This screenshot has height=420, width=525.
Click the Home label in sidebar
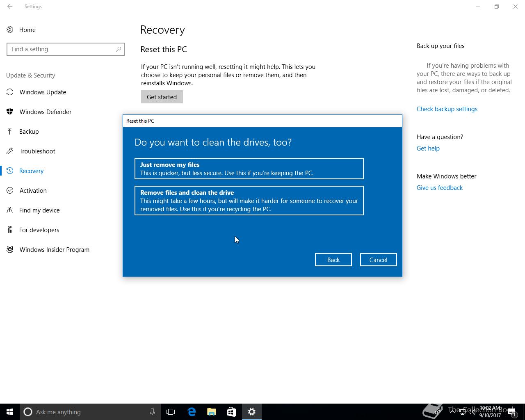coord(27,30)
